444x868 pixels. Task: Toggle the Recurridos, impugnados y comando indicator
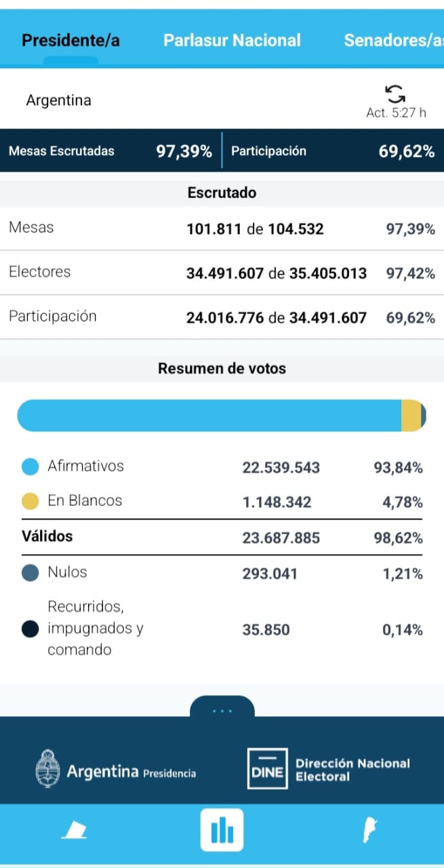point(27,628)
